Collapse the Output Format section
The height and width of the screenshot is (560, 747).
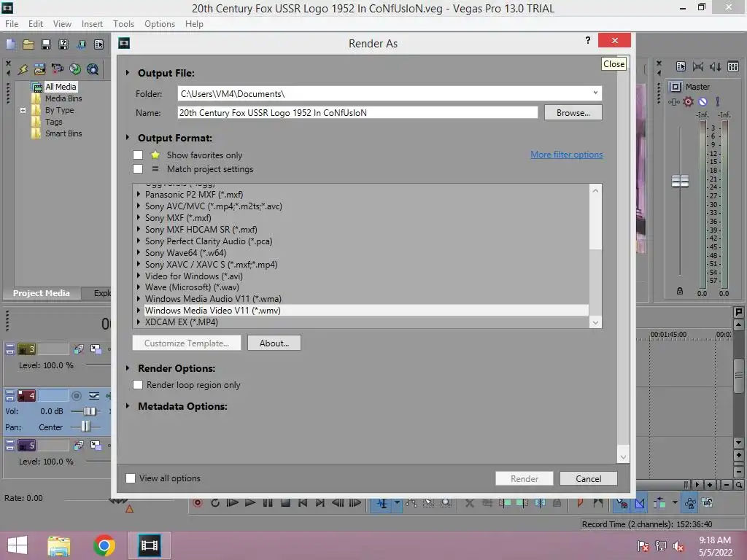pyautogui.click(x=128, y=138)
